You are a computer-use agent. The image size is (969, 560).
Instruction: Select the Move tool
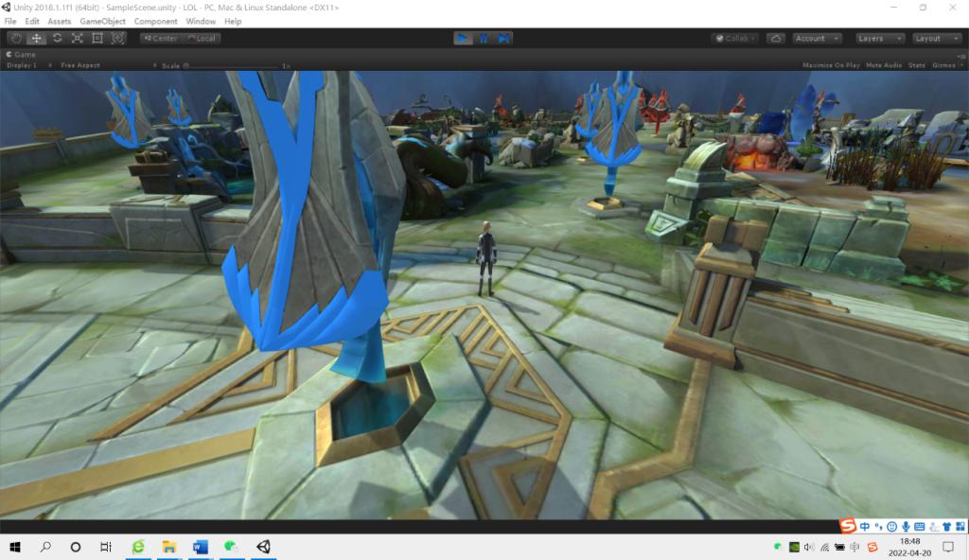click(x=37, y=39)
